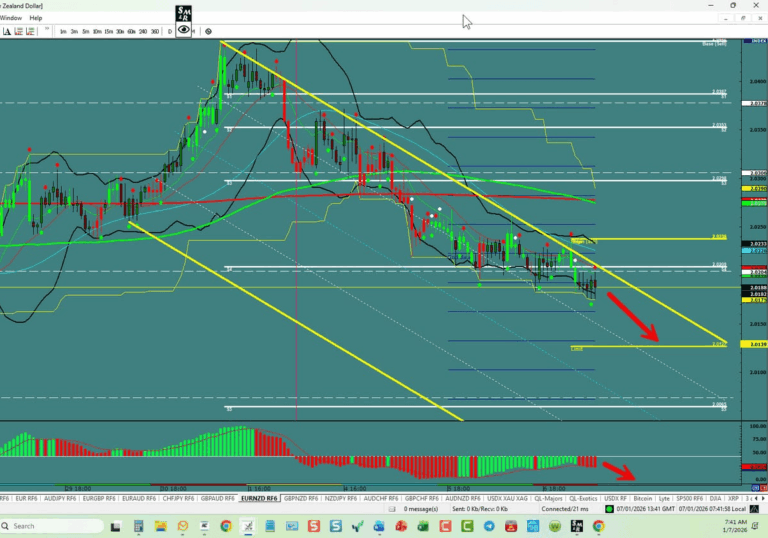The width and height of the screenshot is (768, 538).
Task: Switch to the XRP tab
Action: coord(733,498)
